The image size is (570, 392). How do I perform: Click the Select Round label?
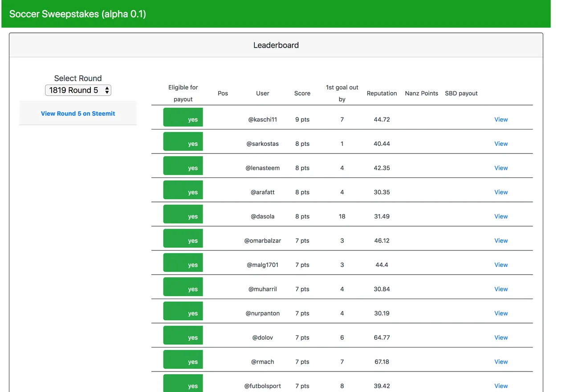(x=78, y=78)
